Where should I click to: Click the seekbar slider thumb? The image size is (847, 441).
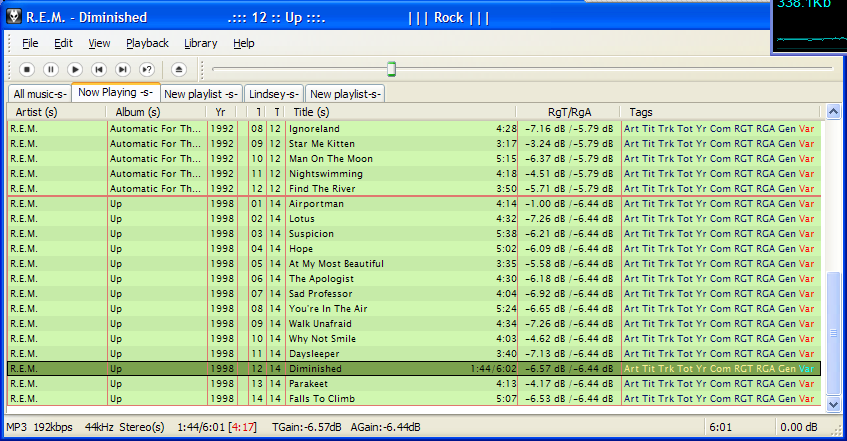click(x=392, y=69)
